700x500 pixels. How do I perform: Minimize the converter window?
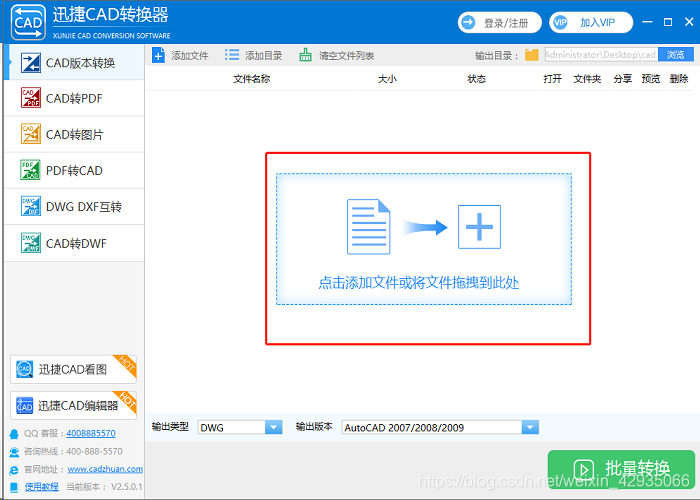pos(648,22)
